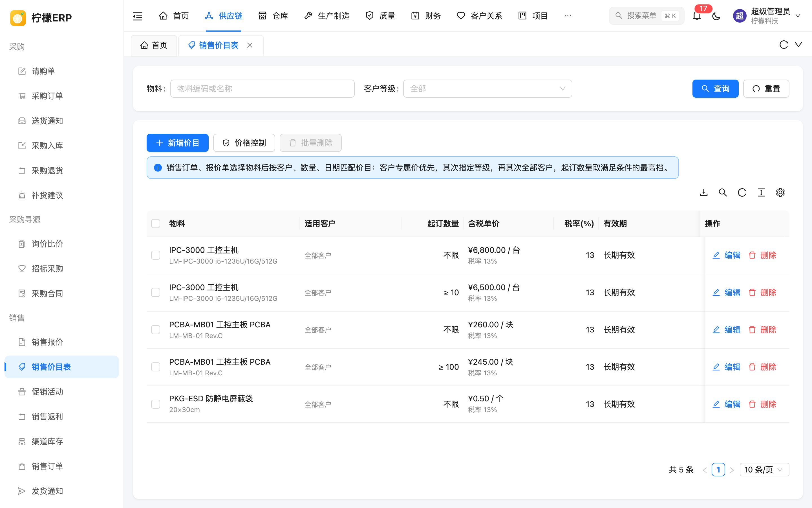This screenshot has width=812, height=508.
Task: Switch to dark mode moon icon
Action: (716, 16)
